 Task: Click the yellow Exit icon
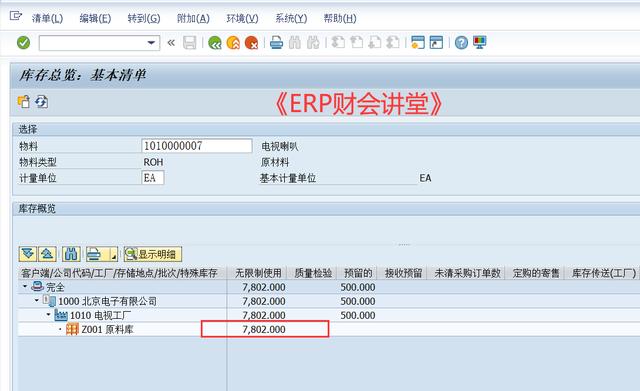(x=233, y=42)
